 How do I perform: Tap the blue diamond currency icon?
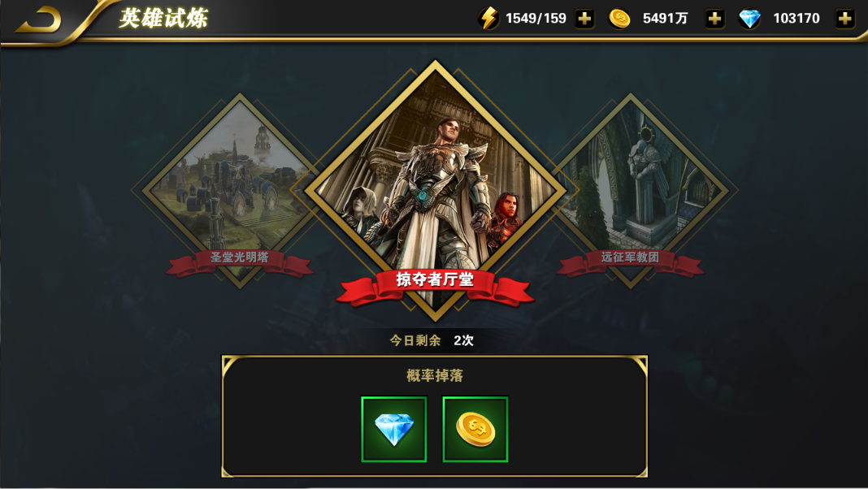point(749,19)
